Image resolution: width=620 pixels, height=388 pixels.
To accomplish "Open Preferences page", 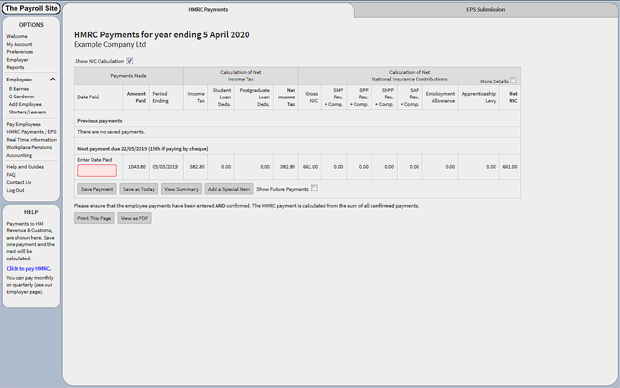I will pyautogui.click(x=20, y=52).
